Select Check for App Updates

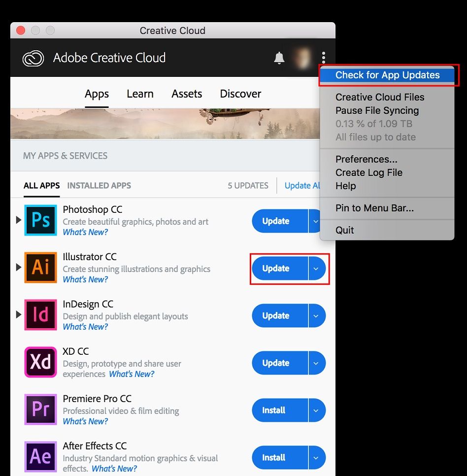pyautogui.click(x=387, y=75)
